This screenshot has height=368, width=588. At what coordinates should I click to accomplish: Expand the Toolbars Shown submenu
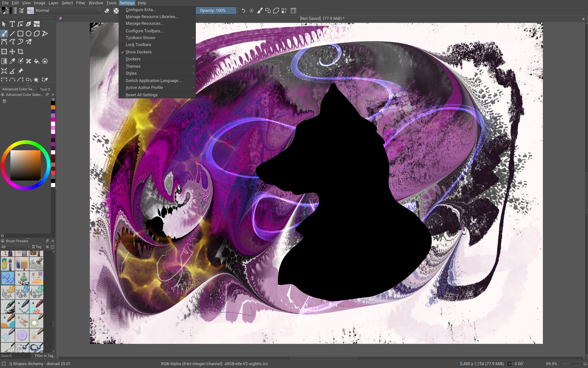[157, 38]
